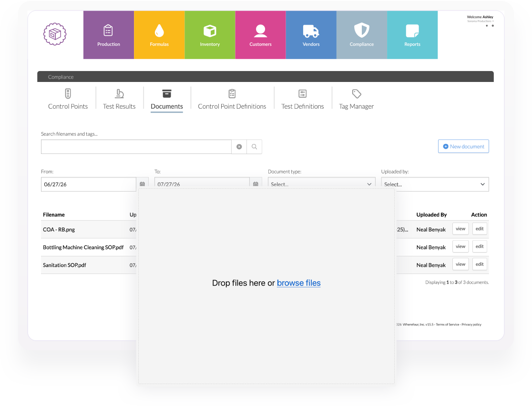Open the Uploaded by select dropdown
The width and height of the screenshot is (532, 406).
435,184
